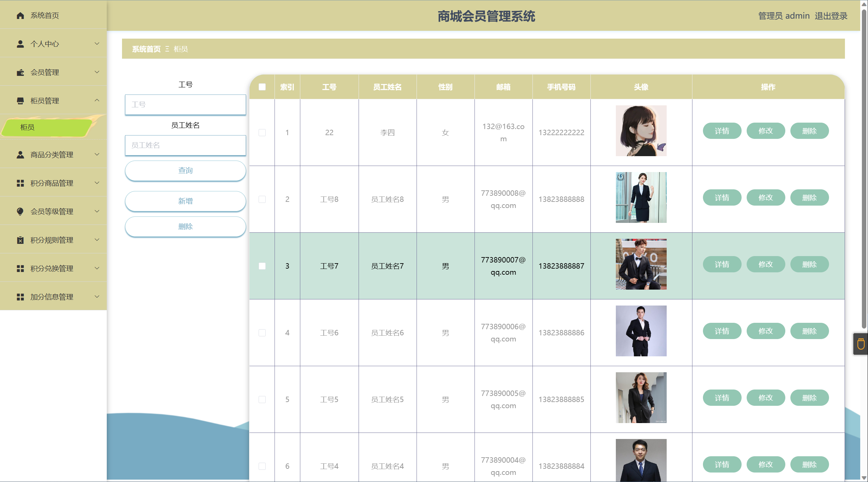Click the person icon for 个人中心
This screenshot has height=482, width=868.
point(20,44)
